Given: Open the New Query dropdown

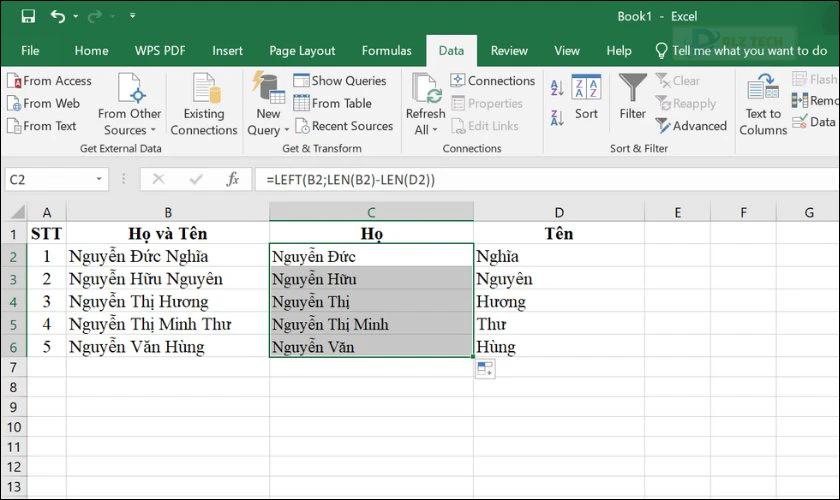Looking at the screenshot, I should (x=268, y=105).
